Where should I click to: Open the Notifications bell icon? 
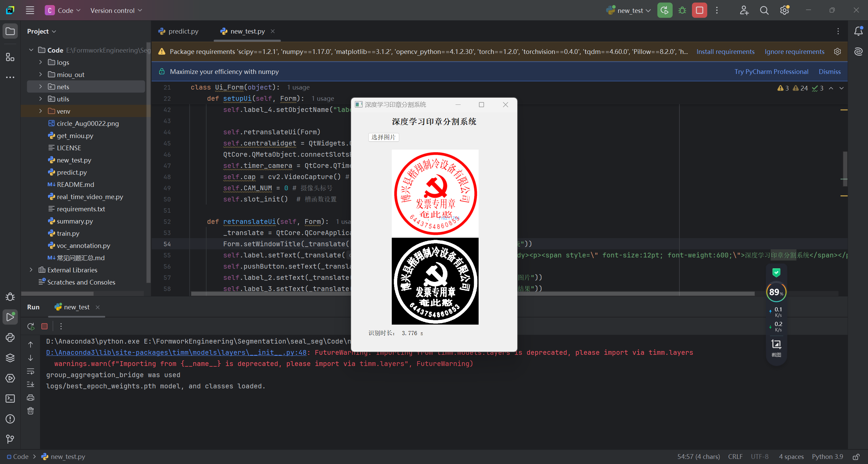click(x=858, y=31)
